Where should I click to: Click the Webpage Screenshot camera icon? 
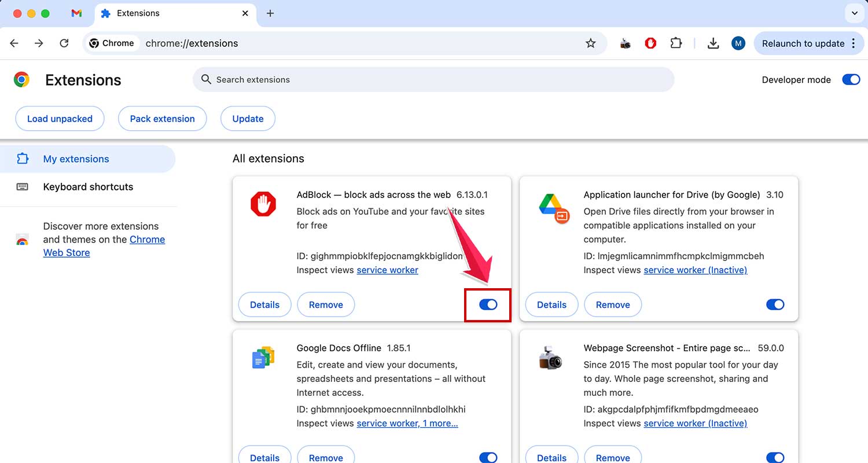pyautogui.click(x=550, y=357)
